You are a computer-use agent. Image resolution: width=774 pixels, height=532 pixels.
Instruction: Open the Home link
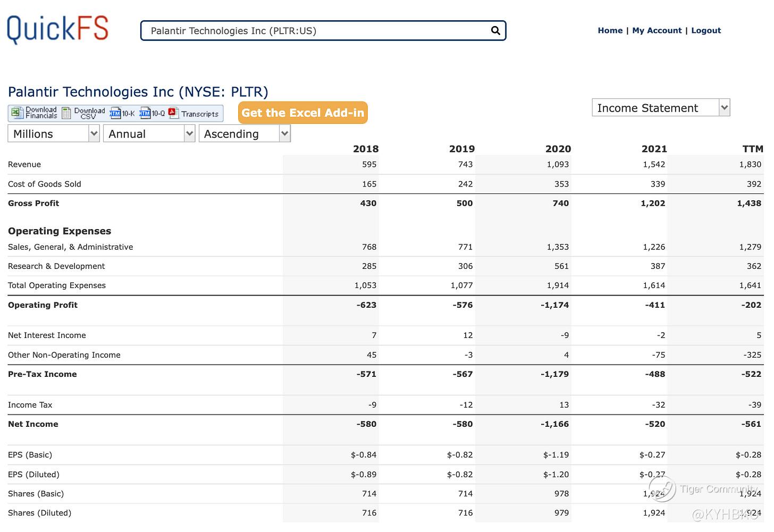[x=610, y=31]
